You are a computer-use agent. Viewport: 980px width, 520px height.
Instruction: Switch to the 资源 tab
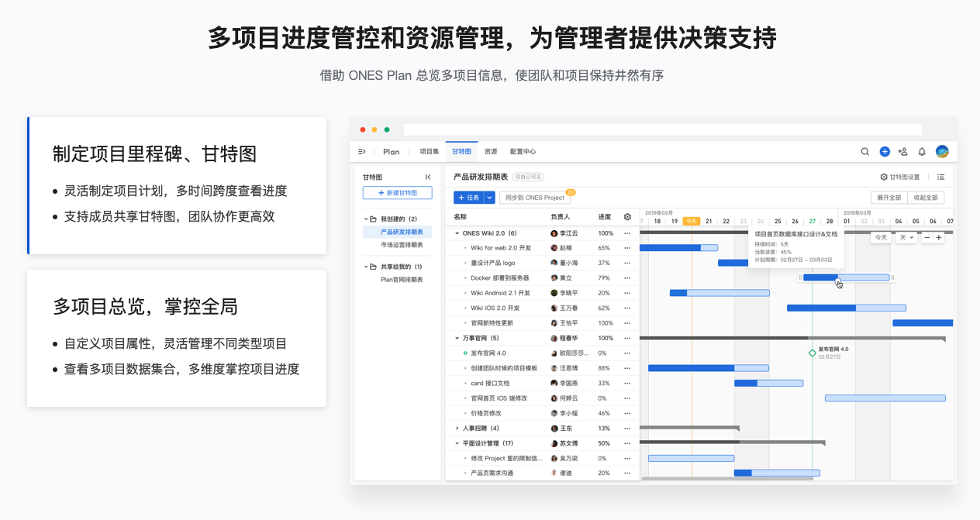click(x=491, y=152)
